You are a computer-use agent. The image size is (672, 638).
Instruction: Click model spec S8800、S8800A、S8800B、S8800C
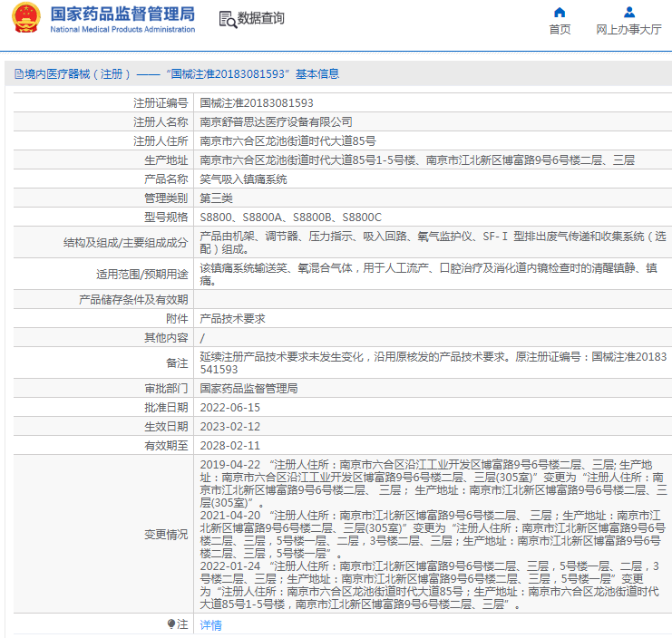pyautogui.click(x=290, y=217)
